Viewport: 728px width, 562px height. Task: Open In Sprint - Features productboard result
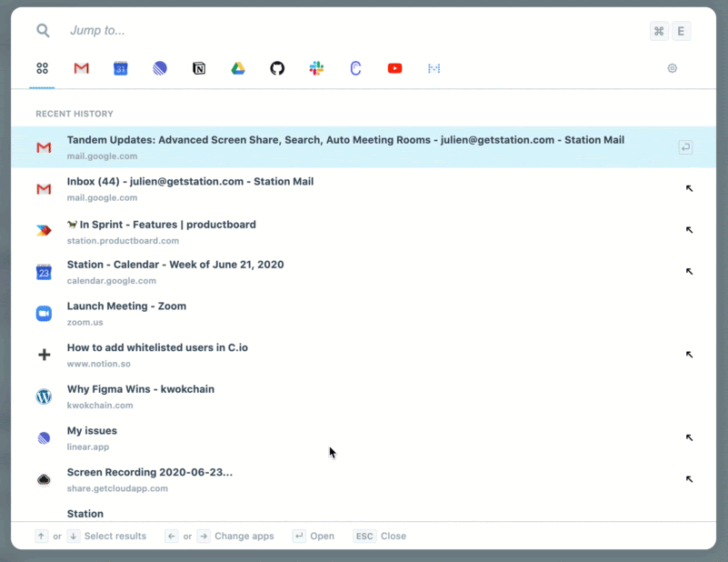[x=364, y=230]
